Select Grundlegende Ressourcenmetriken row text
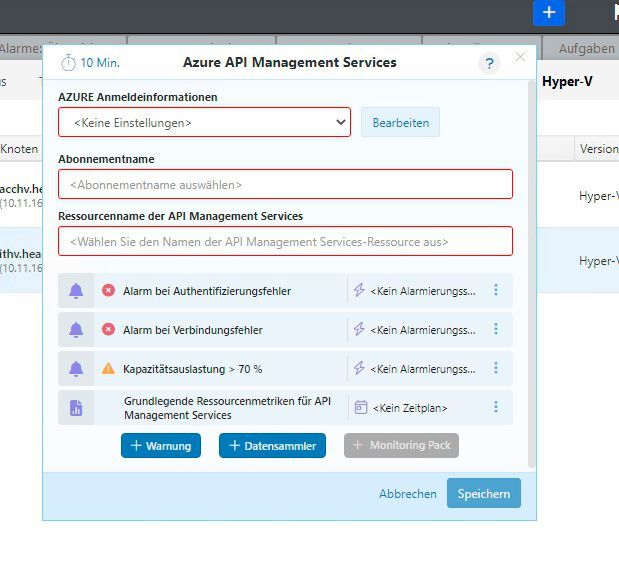Image resolution: width=619 pixels, height=561 pixels. click(227, 408)
